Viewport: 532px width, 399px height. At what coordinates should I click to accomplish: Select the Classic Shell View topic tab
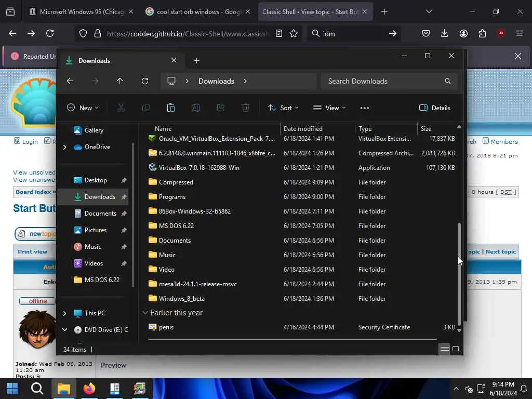[315, 12]
